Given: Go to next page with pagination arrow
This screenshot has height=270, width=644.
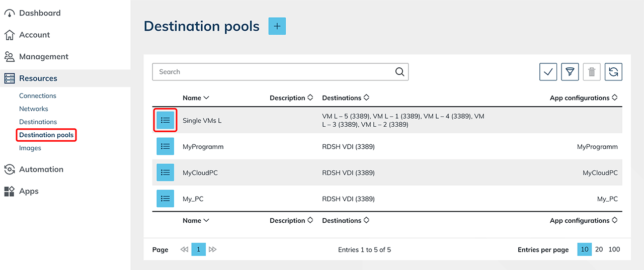Looking at the screenshot, I should point(212,249).
